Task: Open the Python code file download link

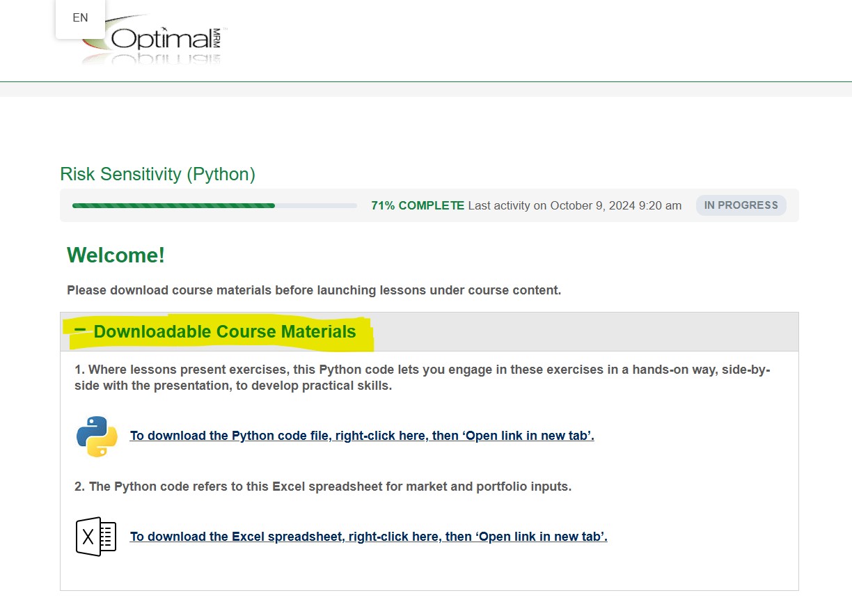Action: (362, 436)
